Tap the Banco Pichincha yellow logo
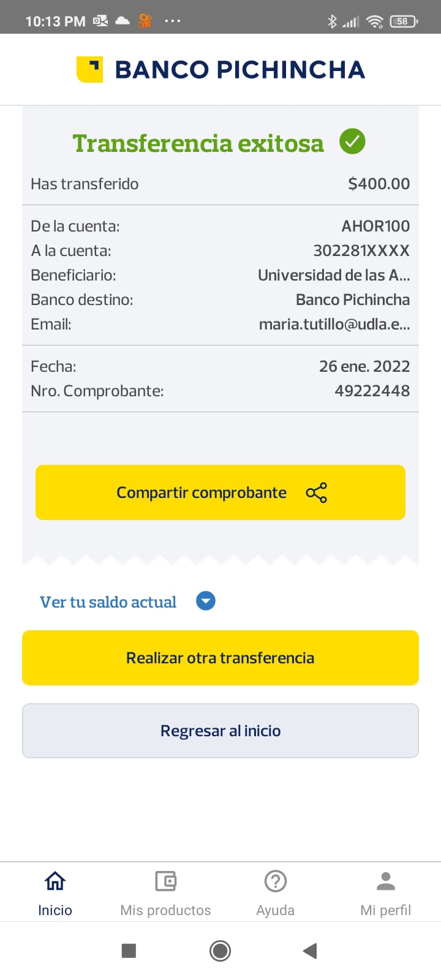 click(89, 69)
